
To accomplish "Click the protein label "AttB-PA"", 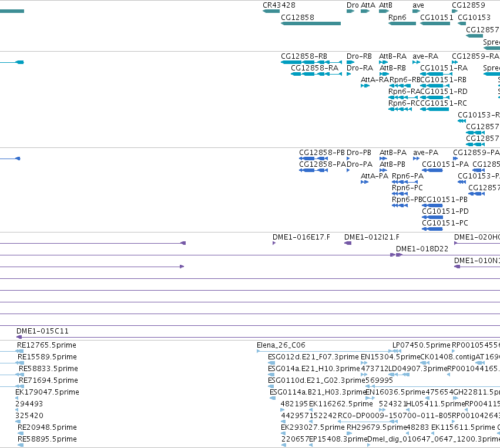I will coord(393,153).
